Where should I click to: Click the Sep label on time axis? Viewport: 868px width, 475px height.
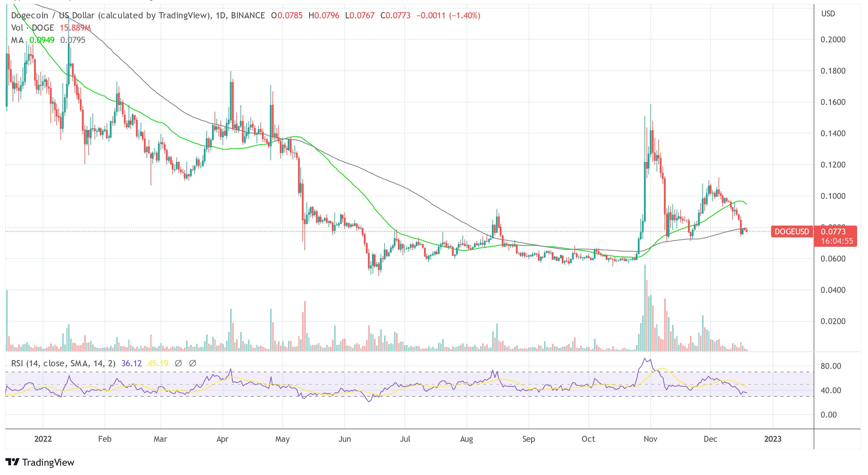(x=529, y=439)
